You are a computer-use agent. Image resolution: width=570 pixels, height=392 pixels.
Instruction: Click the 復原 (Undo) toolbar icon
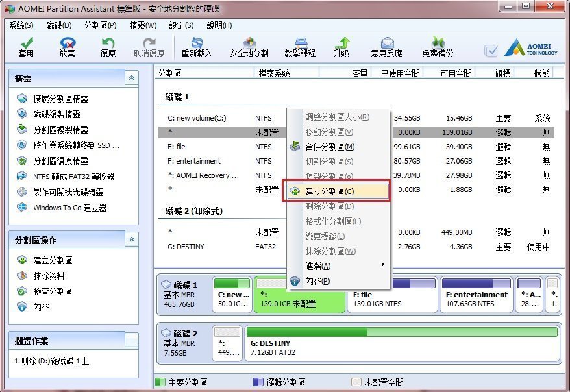108,47
